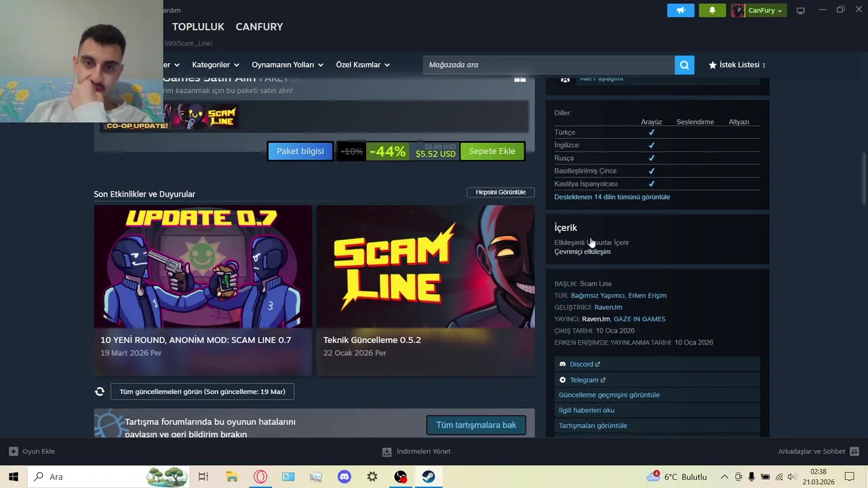Open the RavenJm developer link
This screenshot has width=868, height=488.
608,307
